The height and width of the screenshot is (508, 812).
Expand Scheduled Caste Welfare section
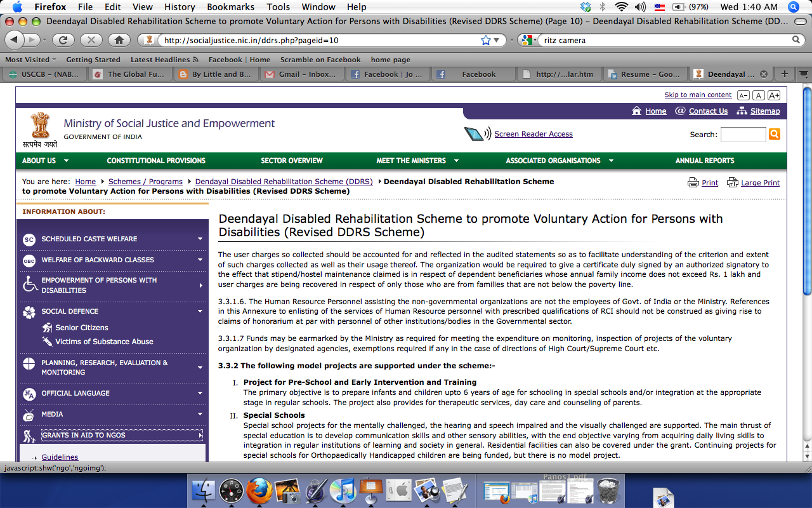pyautogui.click(x=112, y=239)
